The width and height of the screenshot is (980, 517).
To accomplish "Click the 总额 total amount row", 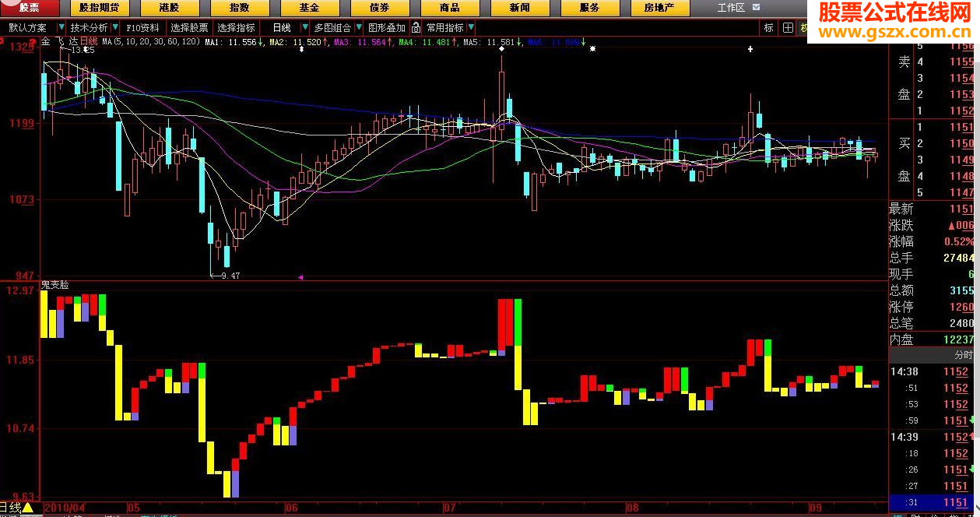I will coord(932,290).
